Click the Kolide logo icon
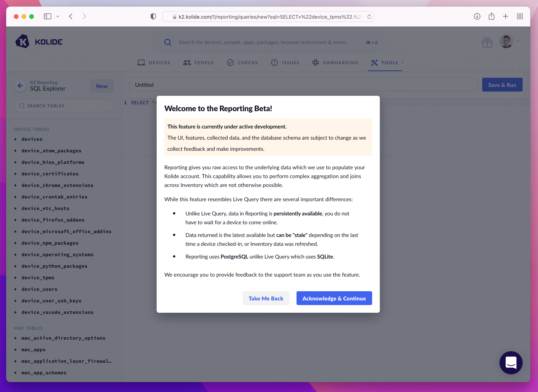This screenshot has width=538, height=392. click(22, 42)
